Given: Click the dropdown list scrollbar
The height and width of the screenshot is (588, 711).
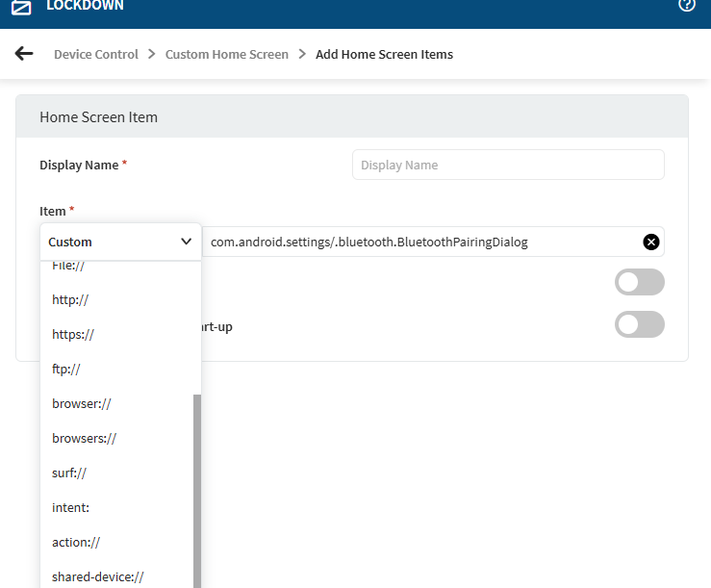Looking at the screenshot, I should (197, 481).
